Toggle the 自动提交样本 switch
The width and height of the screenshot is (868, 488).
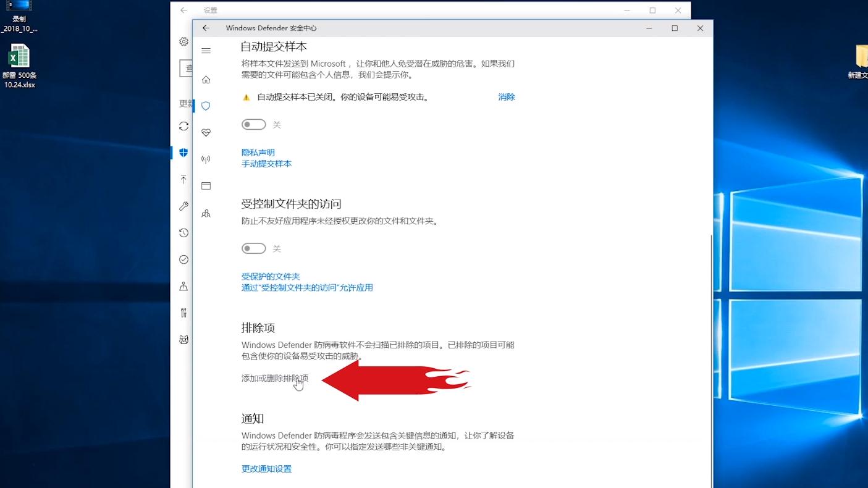point(253,125)
